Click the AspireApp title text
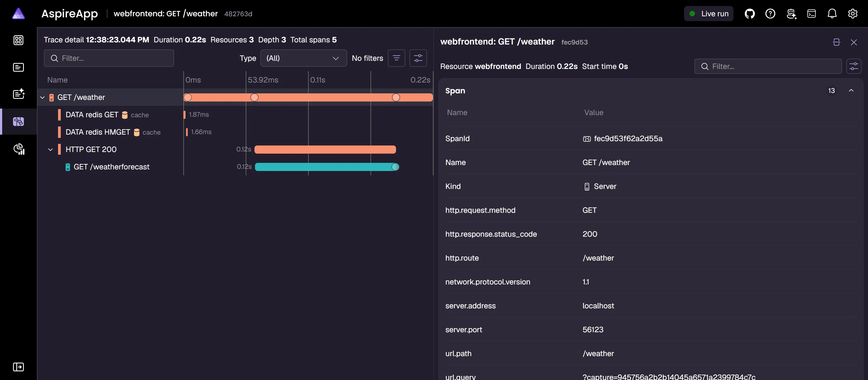Screen dimensions: 868x380 tap(69, 14)
